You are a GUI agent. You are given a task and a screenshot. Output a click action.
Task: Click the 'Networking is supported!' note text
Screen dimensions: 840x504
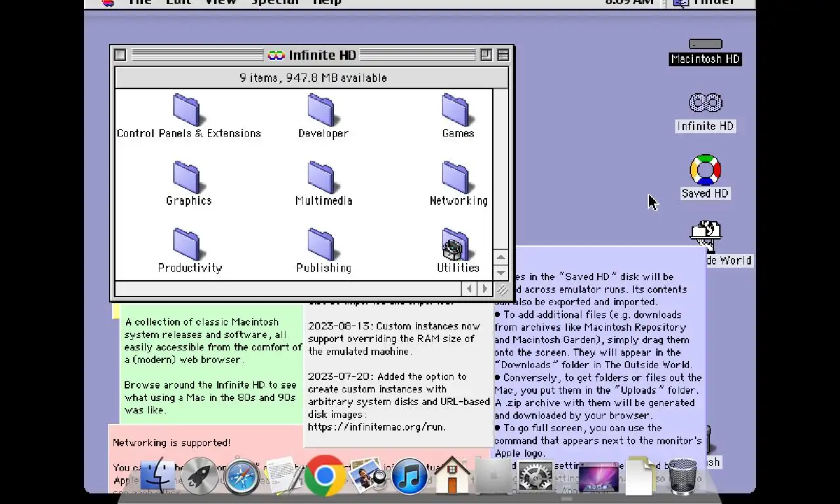point(172,443)
